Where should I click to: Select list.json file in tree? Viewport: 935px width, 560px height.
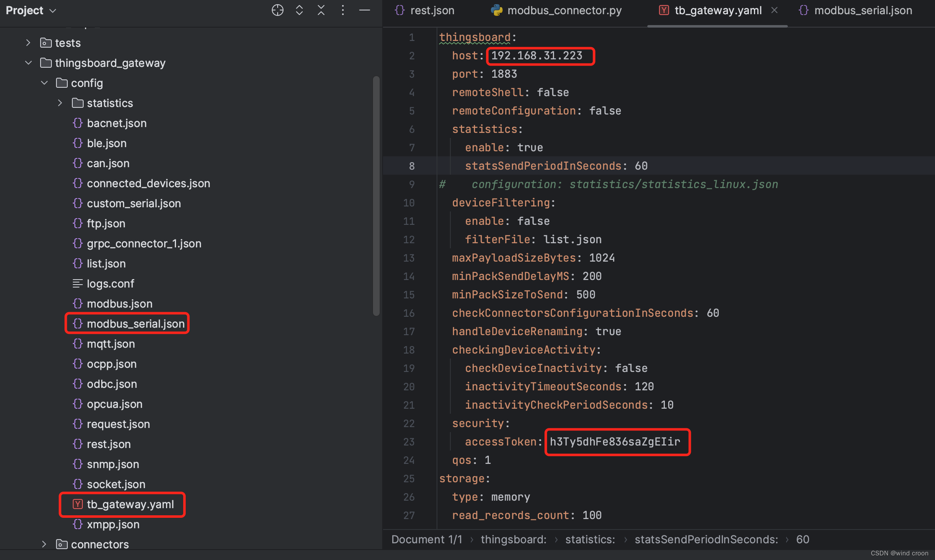tap(106, 263)
